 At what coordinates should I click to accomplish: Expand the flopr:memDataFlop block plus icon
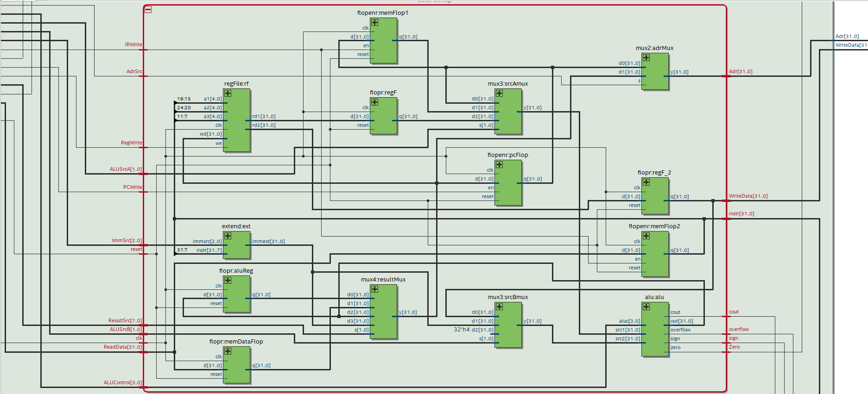(x=228, y=351)
